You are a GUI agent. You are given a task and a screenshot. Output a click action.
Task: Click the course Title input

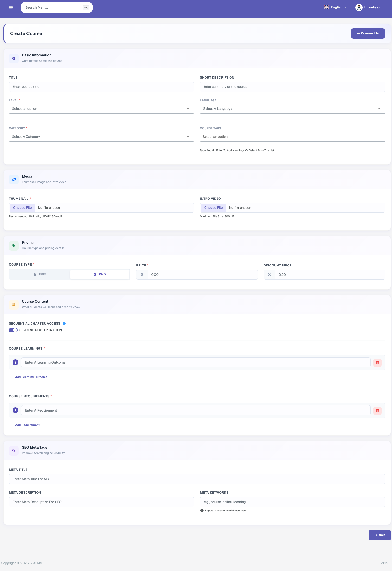point(102,87)
